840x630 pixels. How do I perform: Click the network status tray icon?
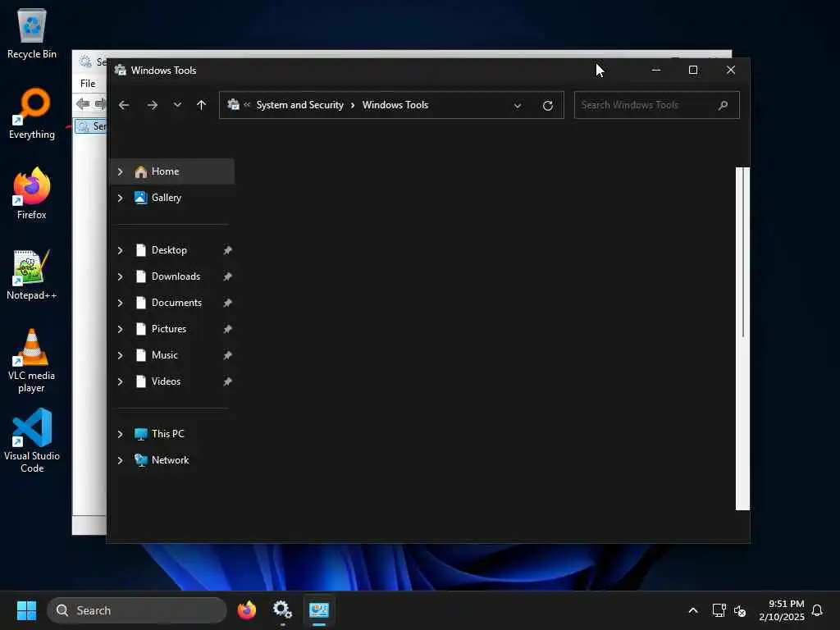click(719, 610)
